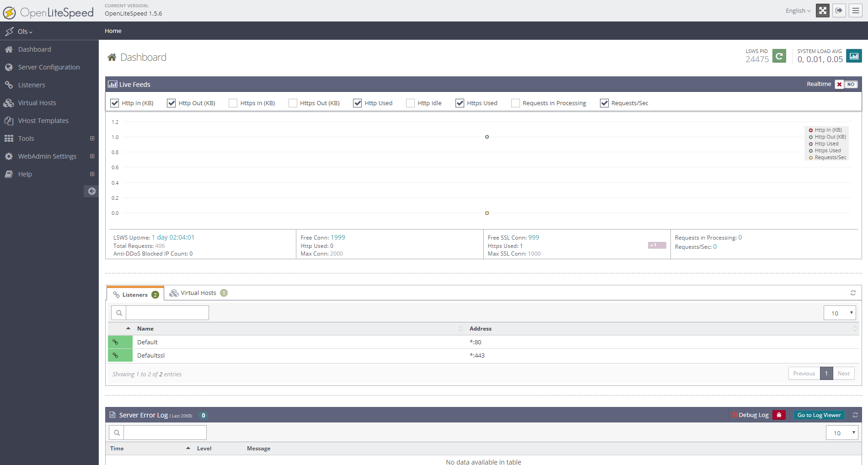Open the system load average chart icon
The height and width of the screenshot is (465, 868).
(x=853, y=56)
